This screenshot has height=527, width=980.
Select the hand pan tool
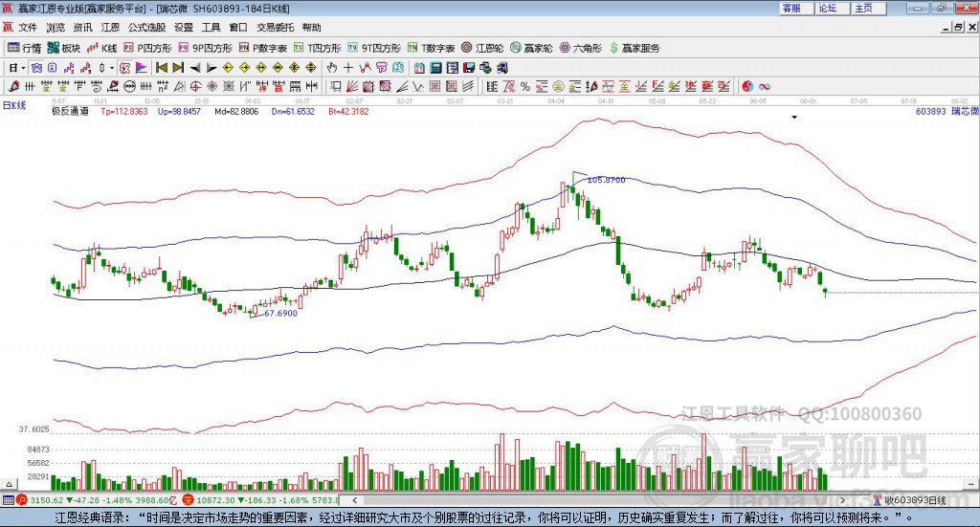331,68
